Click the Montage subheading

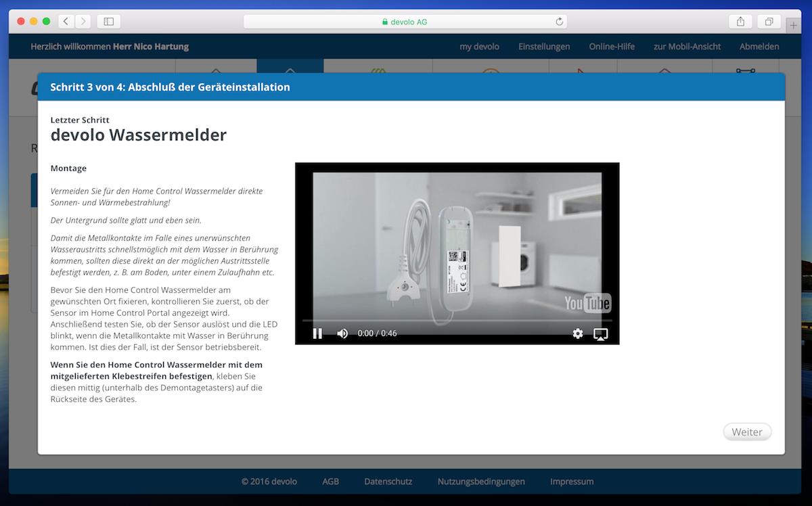[68, 168]
